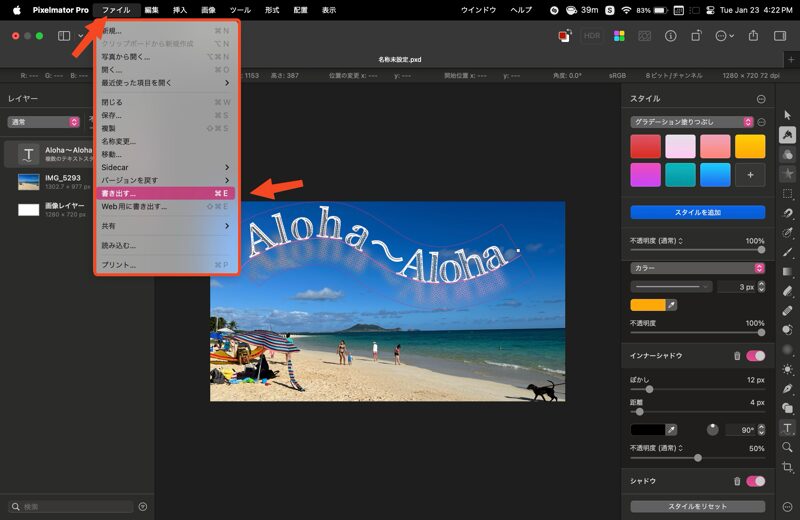800x520 pixels.
Task: Select the Crop tool
Action: [x=787, y=467]
